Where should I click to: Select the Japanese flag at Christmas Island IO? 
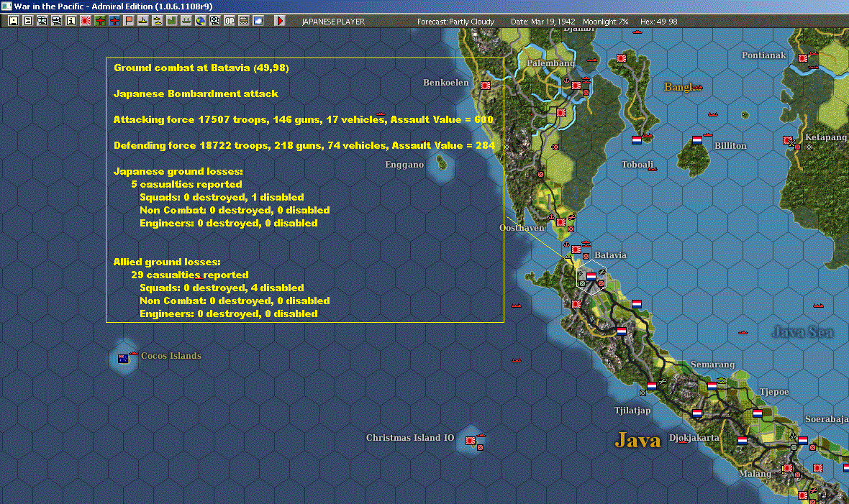[471, 441]
